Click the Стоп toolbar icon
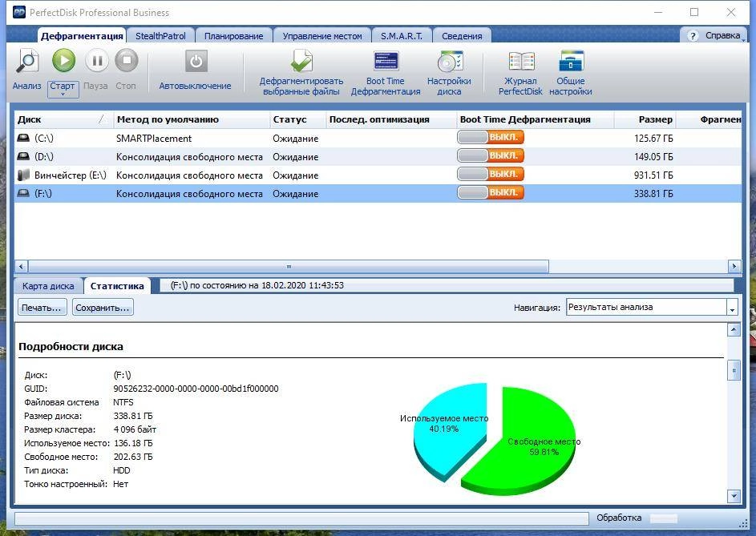 [x=127, y=61]
